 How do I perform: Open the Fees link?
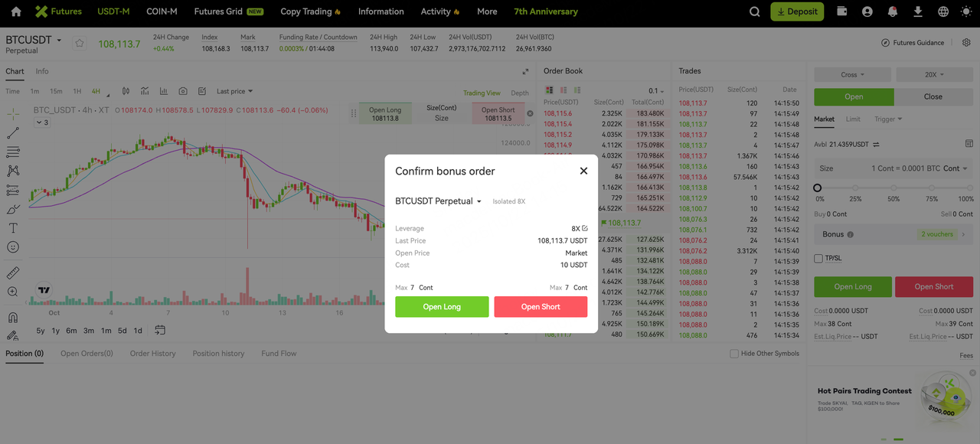966,355
